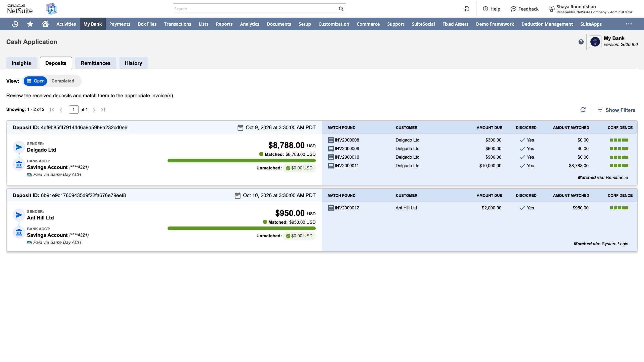Open INV2000012 invoice link
Viewport: 644px width, 362px height.
[x=347, y=208]
